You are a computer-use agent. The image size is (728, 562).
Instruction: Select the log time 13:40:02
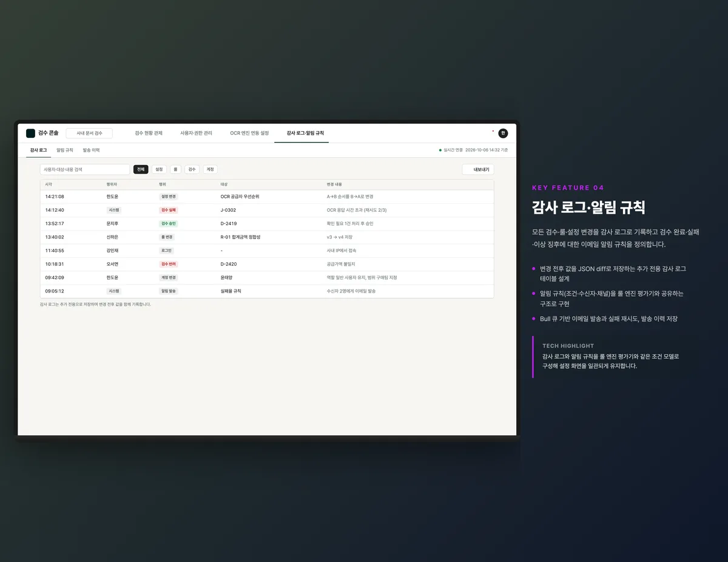click(x=55, y=237)
